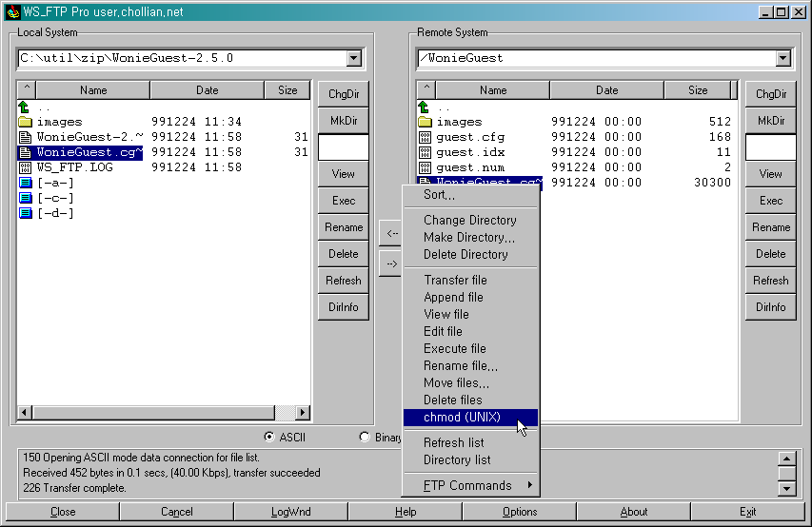Click the guest.num file icon

(x=425, y=167)
